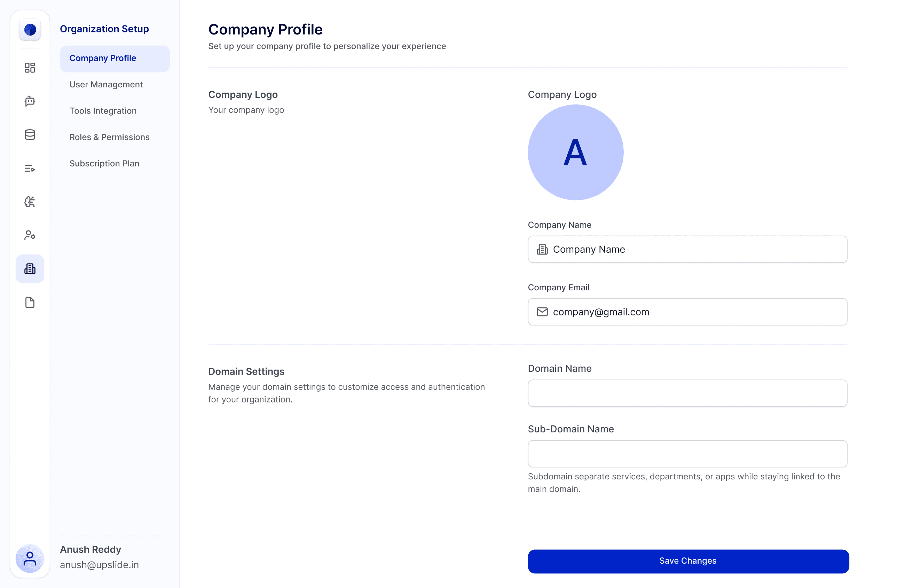This screenshot has height=588, width=905.
Task: Open Subscription Plan section
Action: tap(104, 163)
